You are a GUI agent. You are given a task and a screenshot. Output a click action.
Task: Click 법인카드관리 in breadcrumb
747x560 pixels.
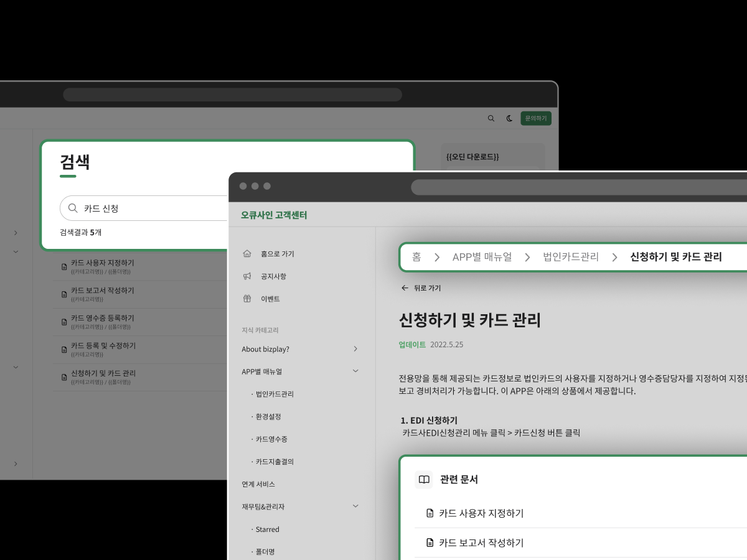click(571, 256)
